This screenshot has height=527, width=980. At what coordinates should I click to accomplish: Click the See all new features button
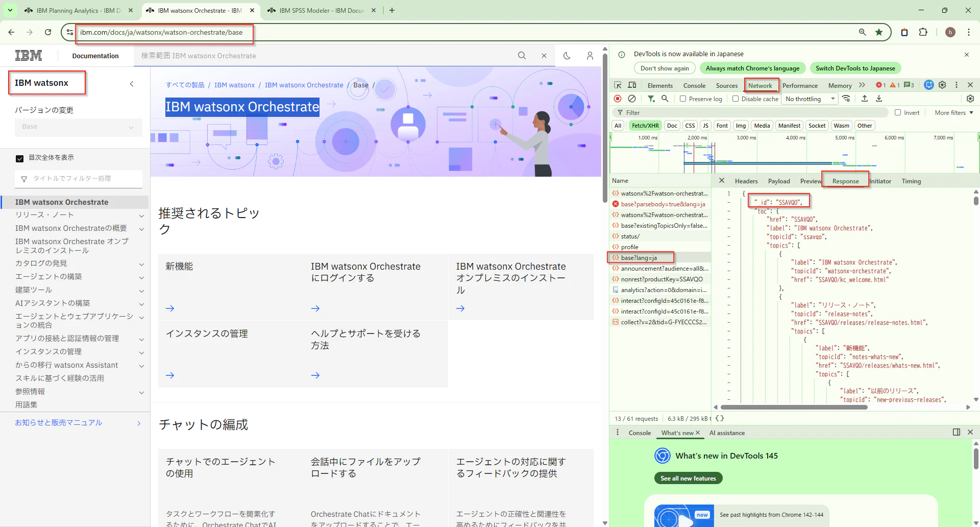[688, 478]
